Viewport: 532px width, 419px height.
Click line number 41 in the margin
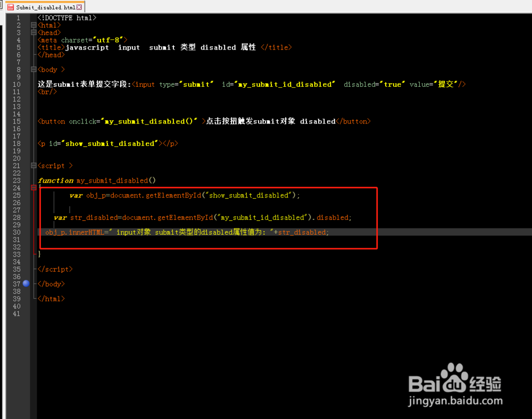coord(16,314)
